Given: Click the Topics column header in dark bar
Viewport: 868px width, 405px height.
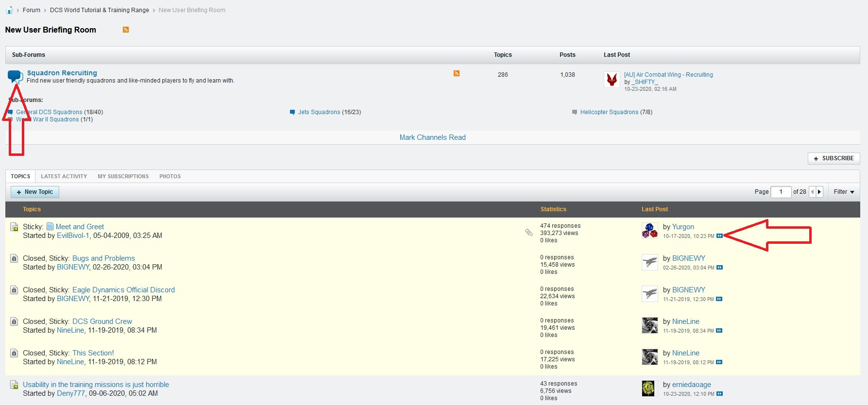Looking at the screenshot, I should (32, 209).
